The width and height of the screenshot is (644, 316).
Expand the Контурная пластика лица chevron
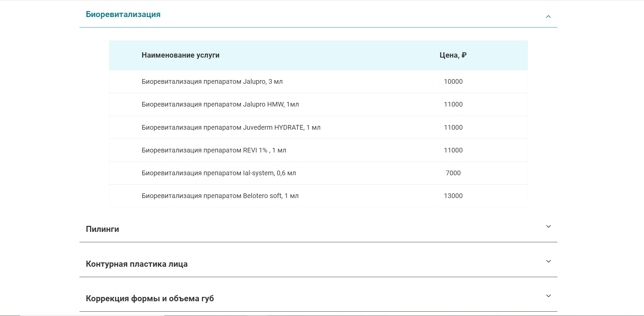point(548,261)
